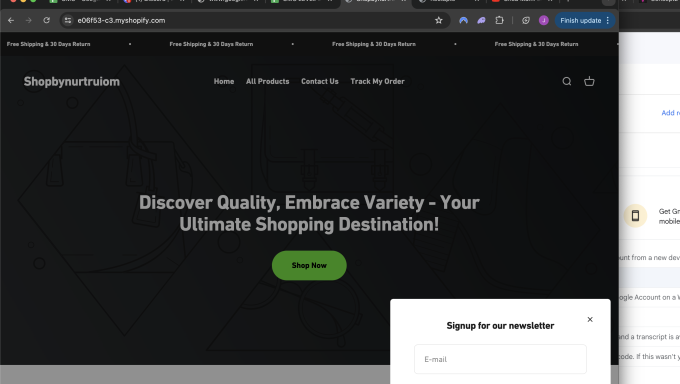The image size is (680, 384).
Task: Click the address bar URL field
Action: (x=252, y=20)
